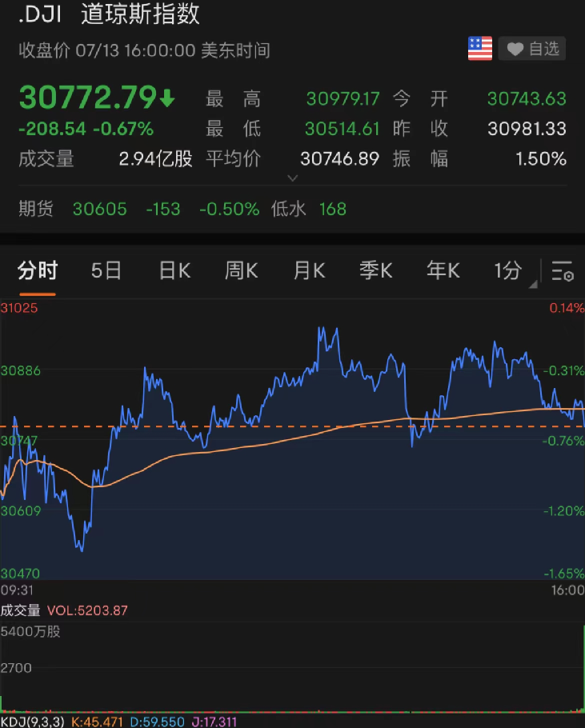The height and width of the screenshot is (728, 585).
Task: Tap the 09:31 time label
Action: click(17, 590)
